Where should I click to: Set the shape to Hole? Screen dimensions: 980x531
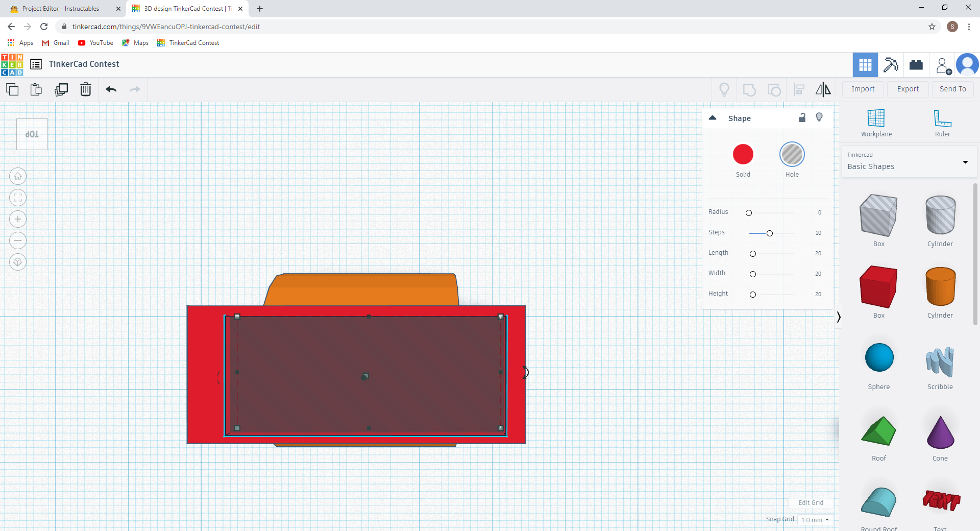pos(792,154)
